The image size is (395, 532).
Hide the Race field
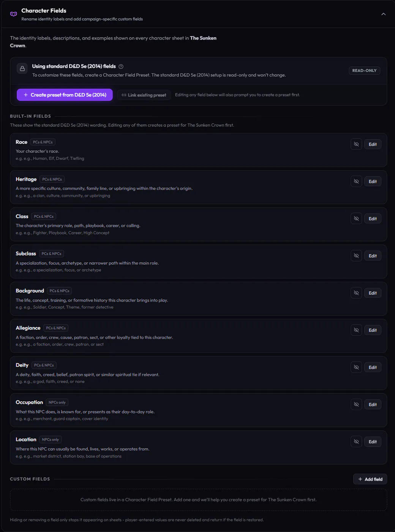point(356,144)
